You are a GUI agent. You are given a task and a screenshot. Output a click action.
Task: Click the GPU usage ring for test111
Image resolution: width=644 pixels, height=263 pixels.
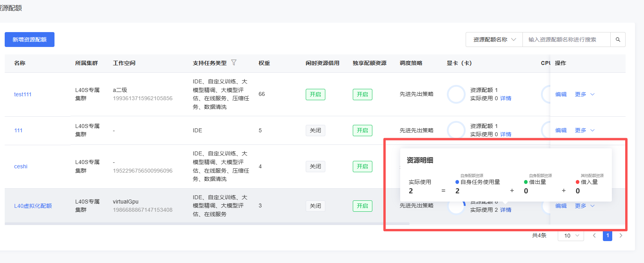coord(456,94)
